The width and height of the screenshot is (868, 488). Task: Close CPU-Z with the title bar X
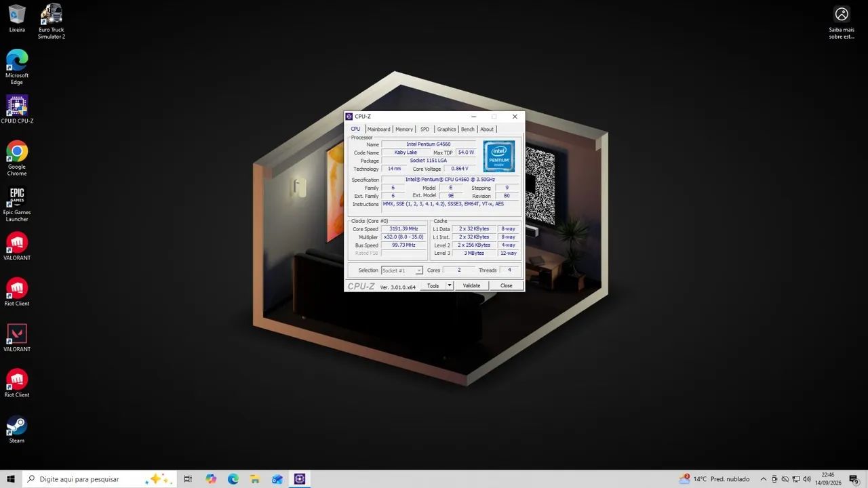tap(515, 117)
